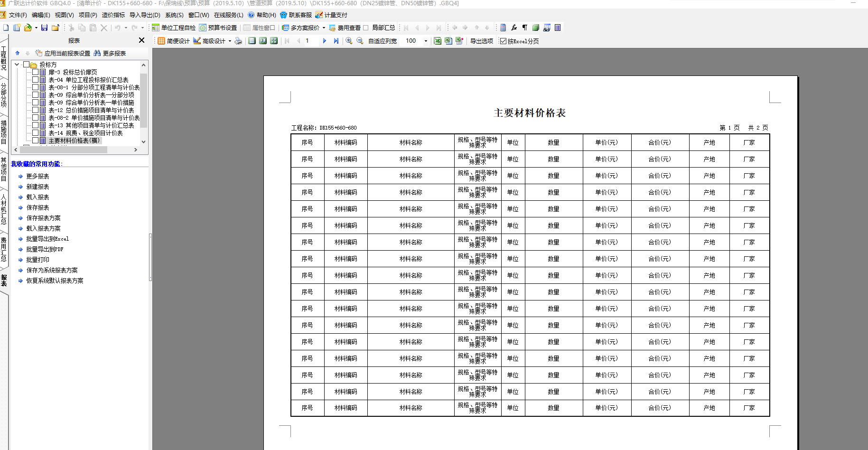The width and height of the screenshot is (868, 450).
Task: Click the Excel table batch export icon
Action: point(459,41)
